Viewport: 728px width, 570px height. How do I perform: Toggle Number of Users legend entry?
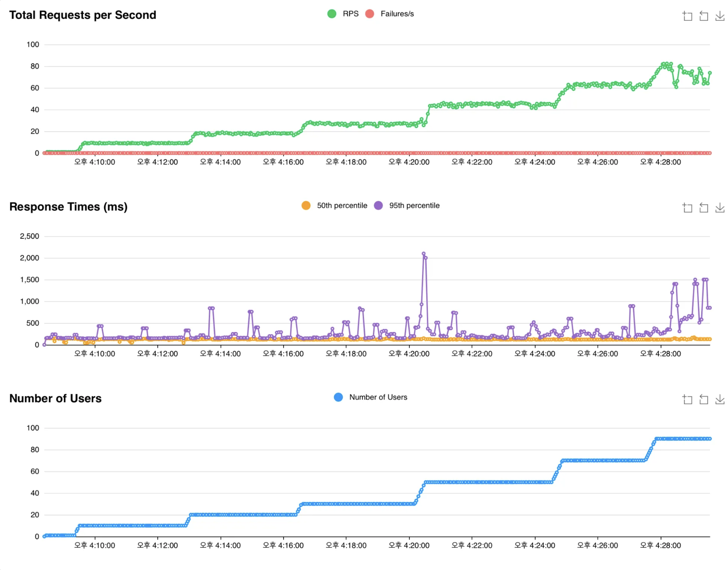(x=378, y=397)
